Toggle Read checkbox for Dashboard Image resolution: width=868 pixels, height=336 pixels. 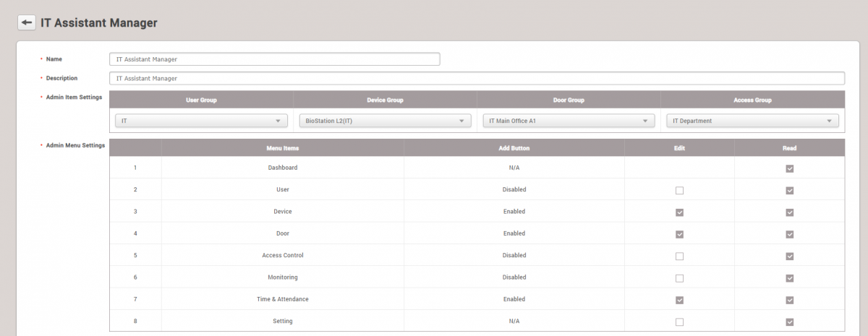pyautogui.click(x=790, y=168)
